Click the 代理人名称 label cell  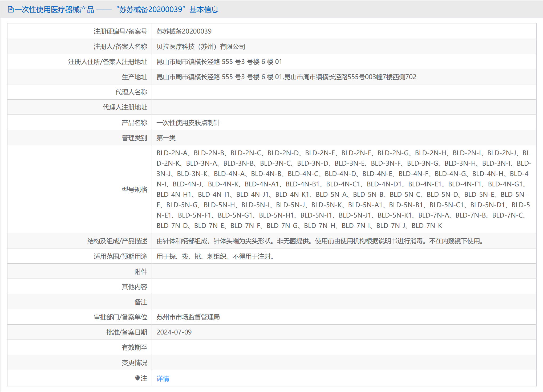pos(131,92)
